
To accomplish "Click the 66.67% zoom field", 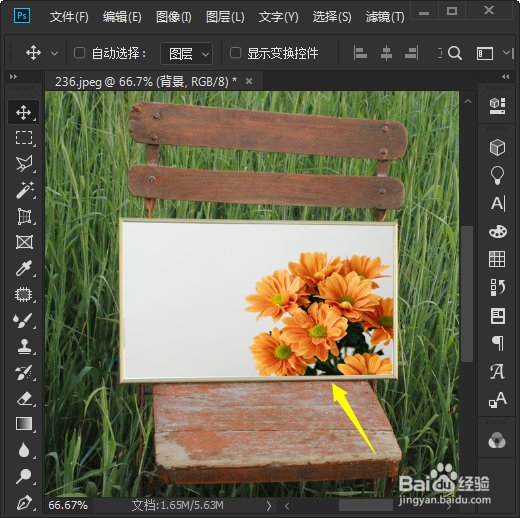I will 68,505.
